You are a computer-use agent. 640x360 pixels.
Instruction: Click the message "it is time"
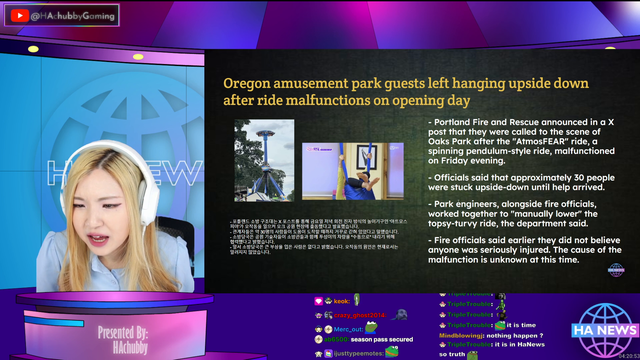click(x=521, y=325)
